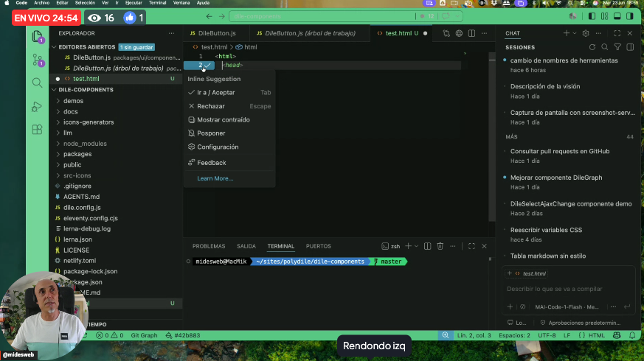Open editor more actions ellipsis
This screenshot has height=361, width=644.
tap(484, 33)
